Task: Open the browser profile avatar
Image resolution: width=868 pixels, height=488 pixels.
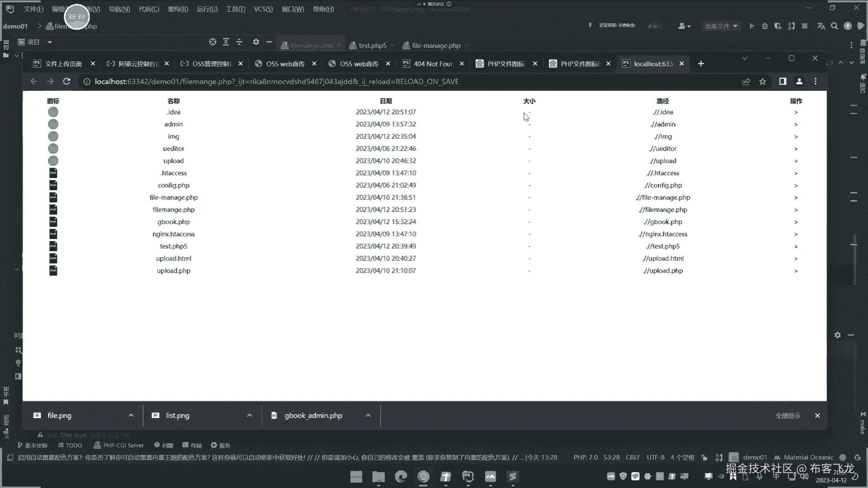Action: tap(799, 81)
